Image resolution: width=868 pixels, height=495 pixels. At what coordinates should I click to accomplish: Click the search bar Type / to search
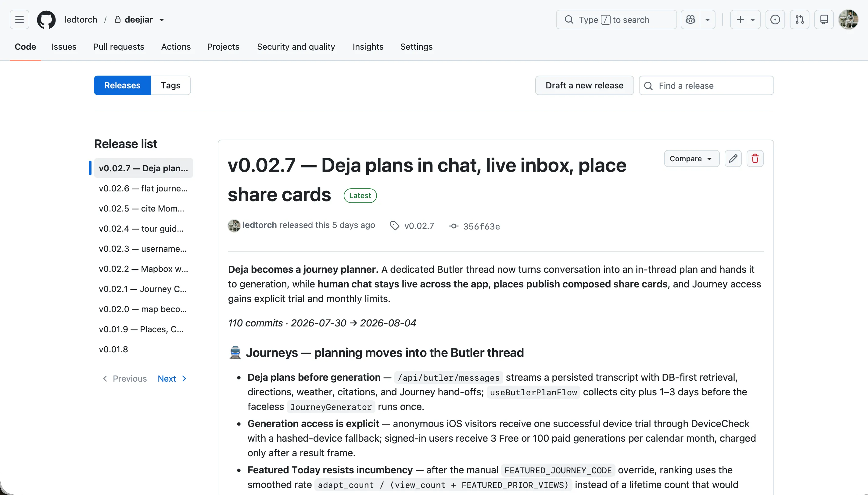616,20
